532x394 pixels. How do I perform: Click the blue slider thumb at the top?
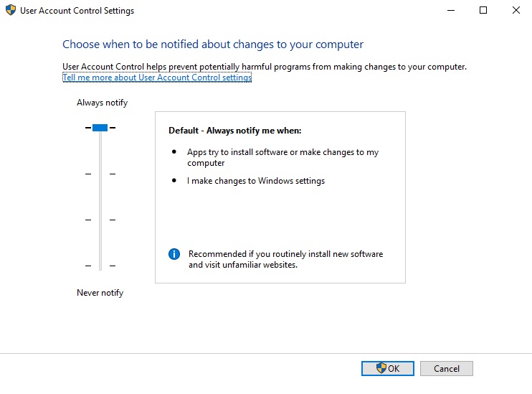point(100,128)
